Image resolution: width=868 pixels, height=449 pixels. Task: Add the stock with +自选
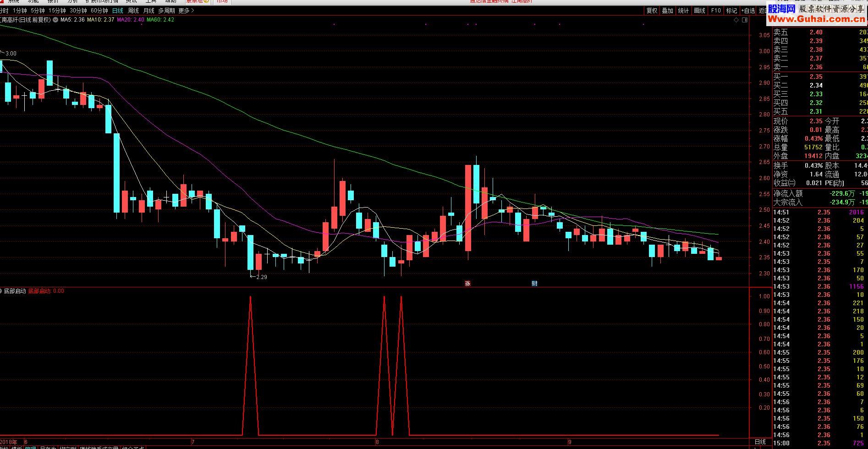coord(748,11)
